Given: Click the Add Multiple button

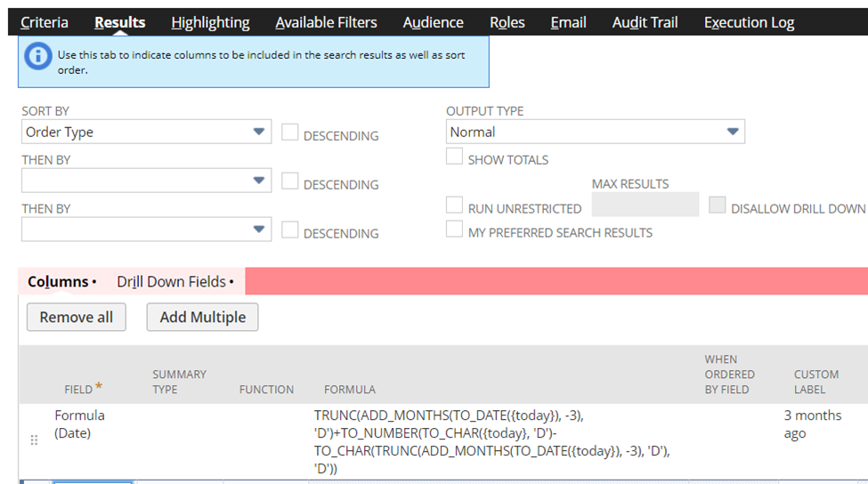Looking at the screenshot, I should (x=203, y=317).
